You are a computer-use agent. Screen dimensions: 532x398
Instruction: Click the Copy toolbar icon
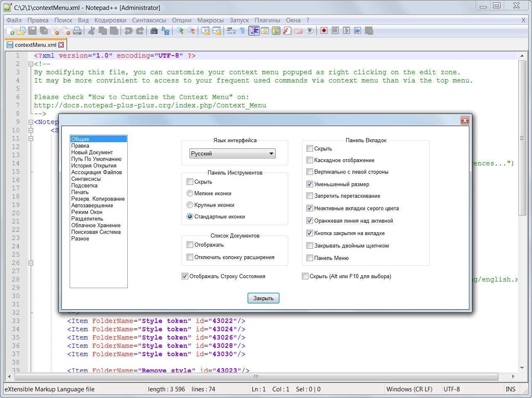[102, 31]
